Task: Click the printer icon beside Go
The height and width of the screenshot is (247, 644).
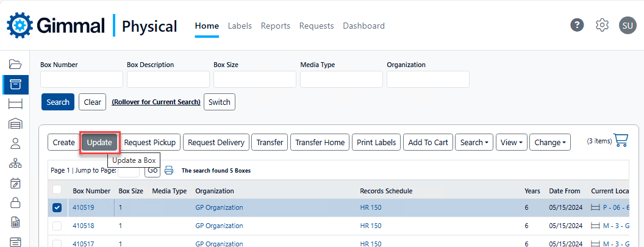Action: [x=169, y=171]
